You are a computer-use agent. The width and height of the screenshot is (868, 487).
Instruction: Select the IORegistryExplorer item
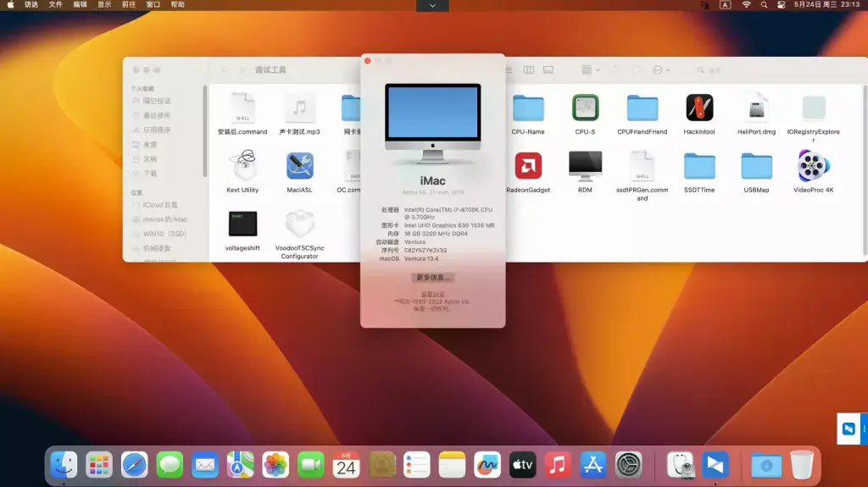point(813,108)
